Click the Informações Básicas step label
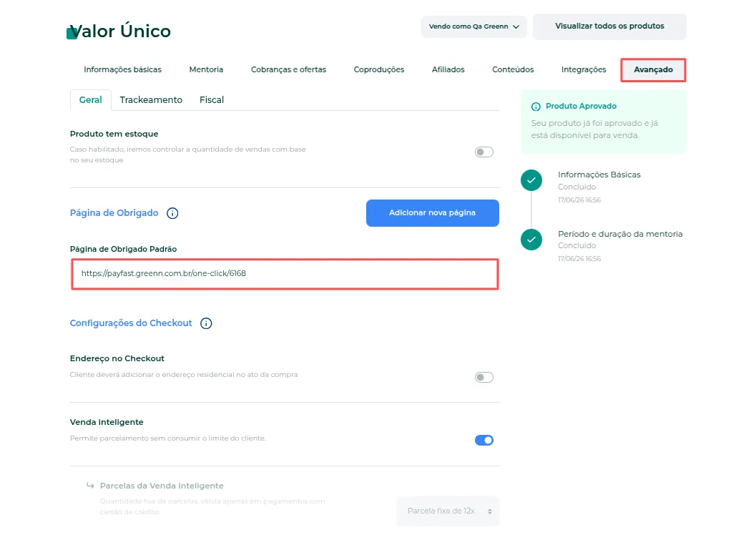Screen dimensions: 756x540 (x=599, y=175)
